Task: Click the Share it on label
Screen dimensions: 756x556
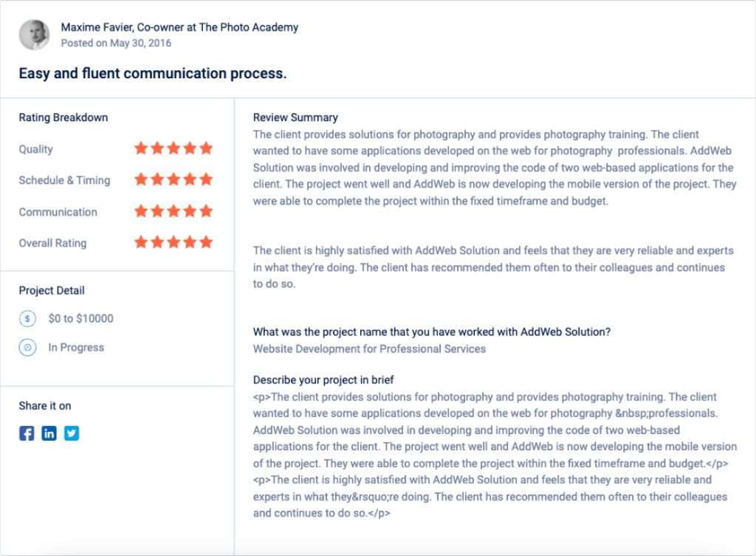Action: (45, 405)
